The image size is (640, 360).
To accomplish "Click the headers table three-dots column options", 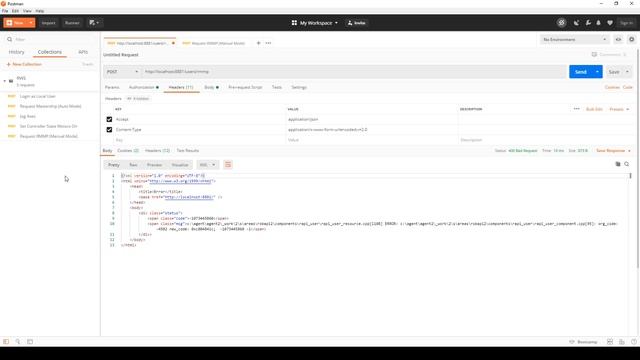I will pos(576,109).
